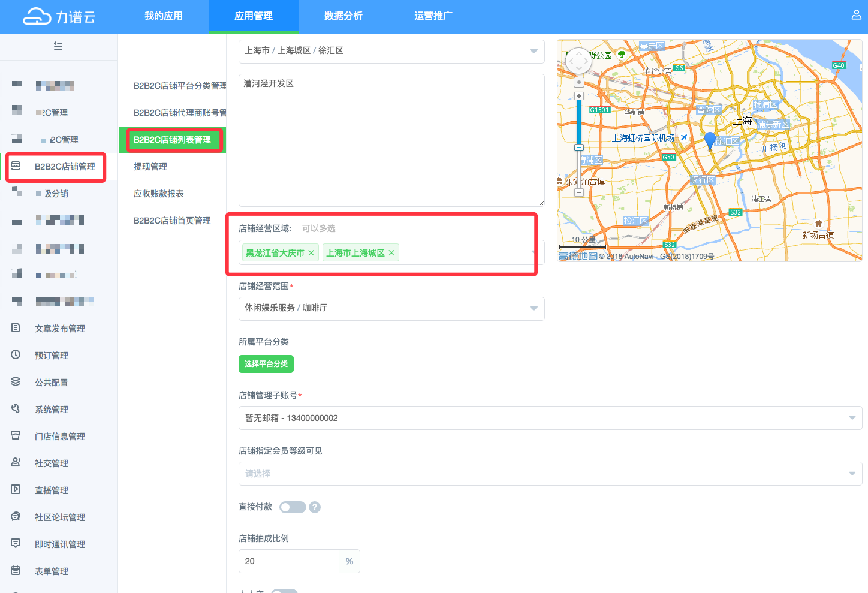Remove the 黑龙江省大庆市 tag
868x593 pixels.
pos(311,253)
